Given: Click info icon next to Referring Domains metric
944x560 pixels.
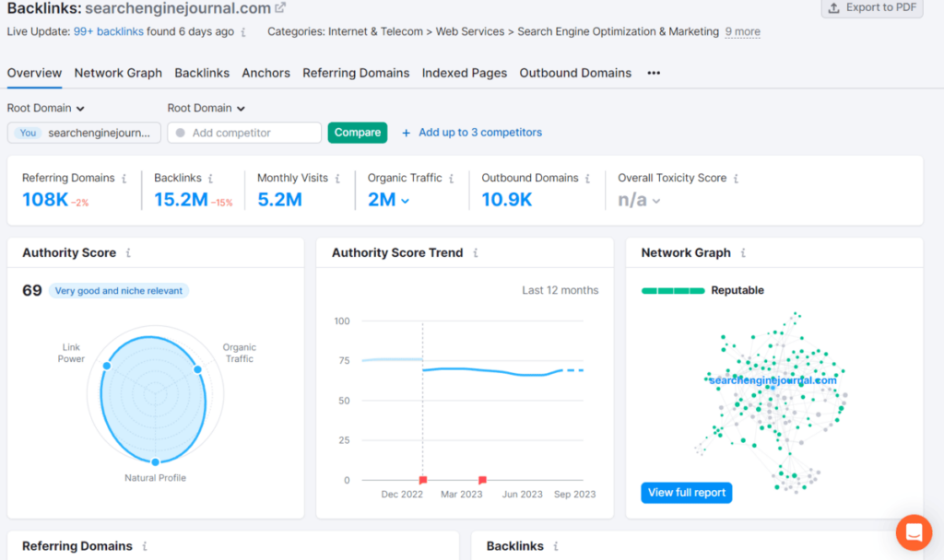Looking at the screenshot, I should (x=124, y=179).
